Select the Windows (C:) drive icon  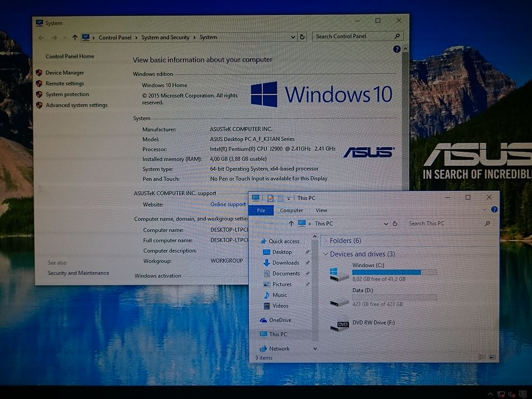pyautogui.click(x=339, y=274)
